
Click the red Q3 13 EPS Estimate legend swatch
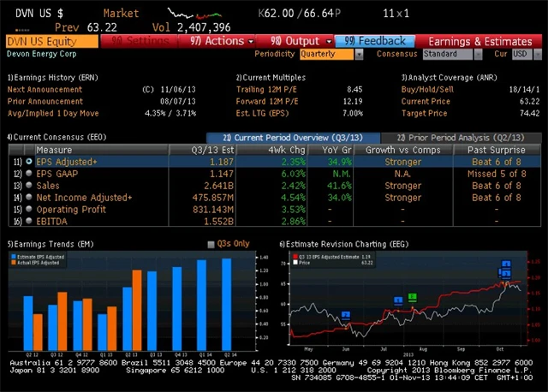click(x=295, y=257)
